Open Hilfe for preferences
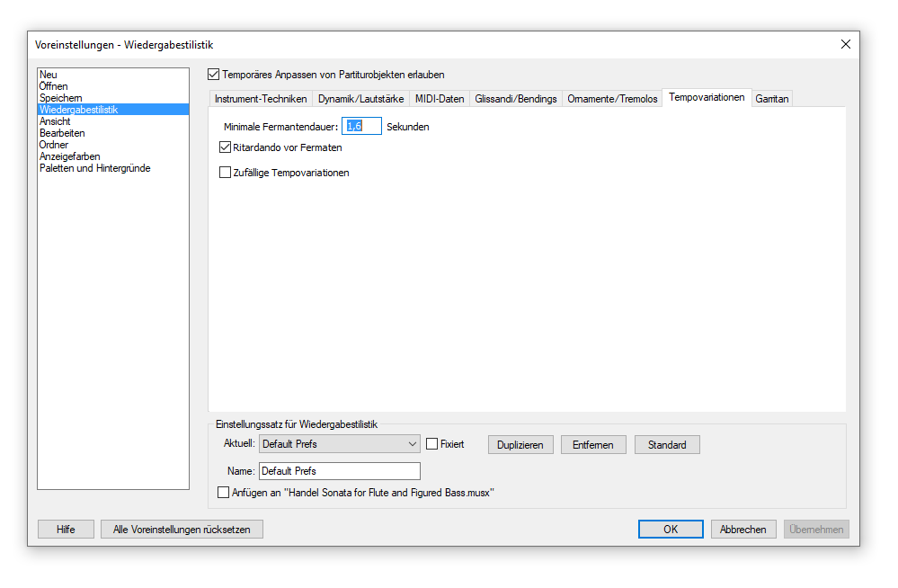The width and height of the screenshot is (898, 588). tap(66, 529)
